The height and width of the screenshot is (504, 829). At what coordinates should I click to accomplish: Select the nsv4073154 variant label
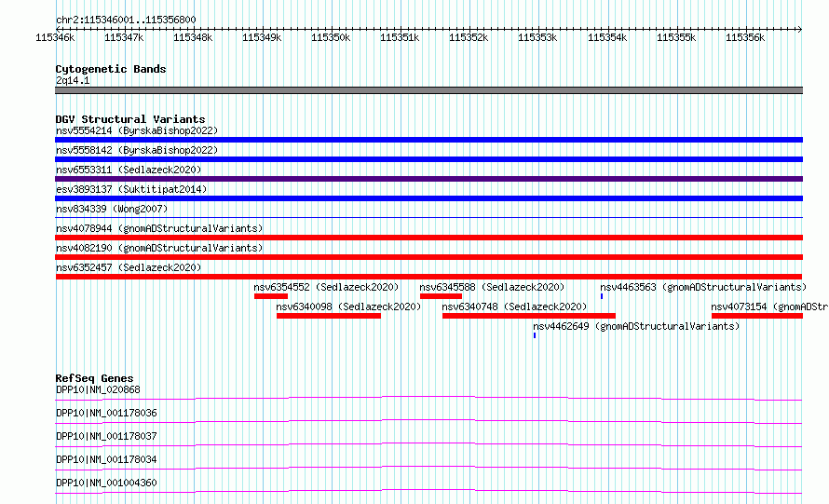pyautogui.click(x=769, y=306)
